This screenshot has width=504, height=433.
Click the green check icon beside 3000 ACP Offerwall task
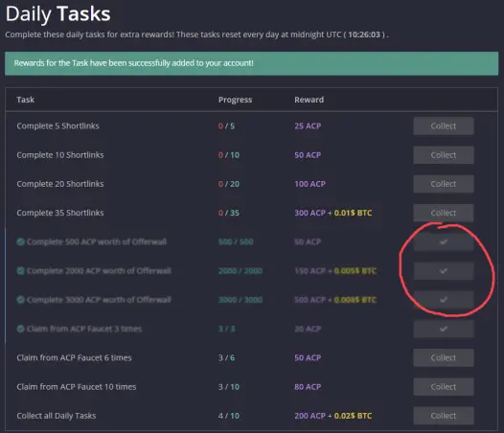tap(20, 300)
